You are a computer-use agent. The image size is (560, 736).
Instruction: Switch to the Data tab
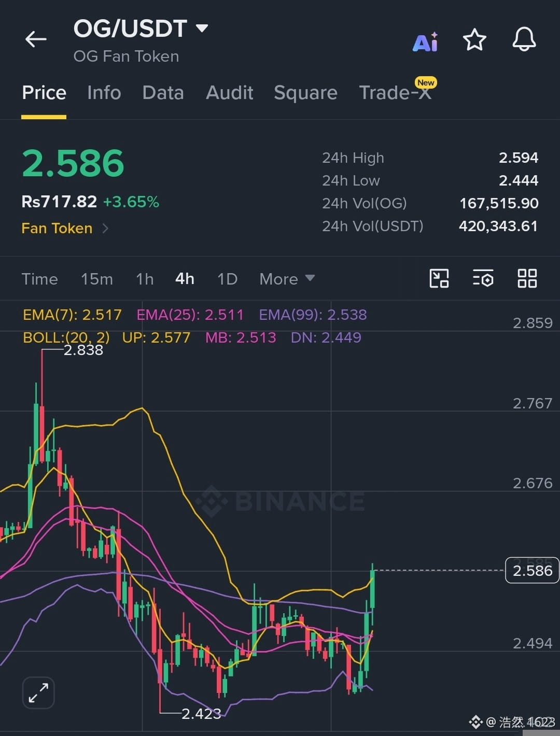[163, 93]
